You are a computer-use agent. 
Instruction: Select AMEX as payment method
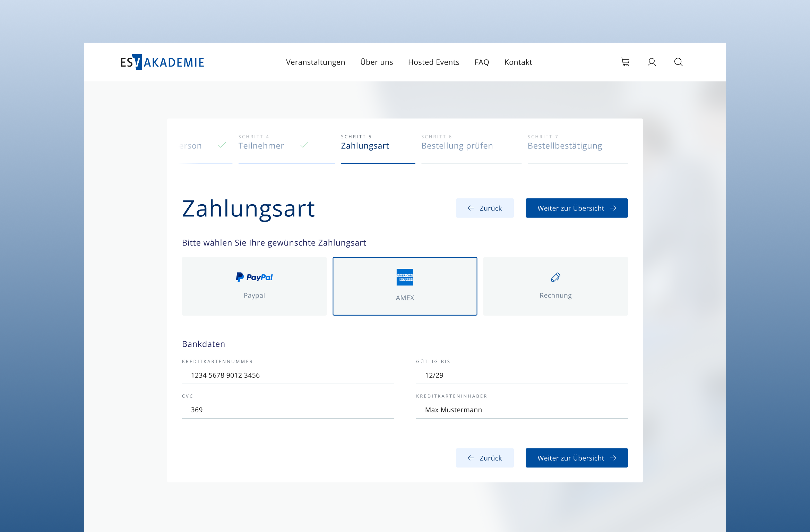pyautogui.click(x=405, y=286)
